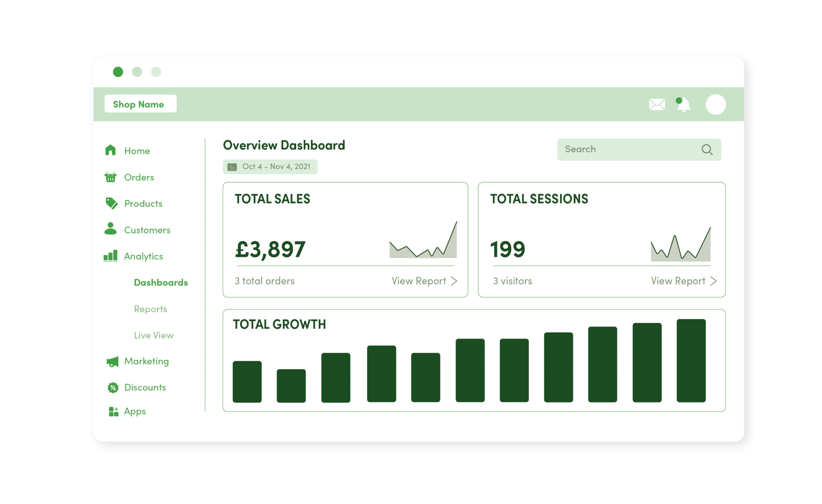This screenshot has width=822, height=504.
Task: Select the Dashboards submenu item
Action: tap(161, 282)
